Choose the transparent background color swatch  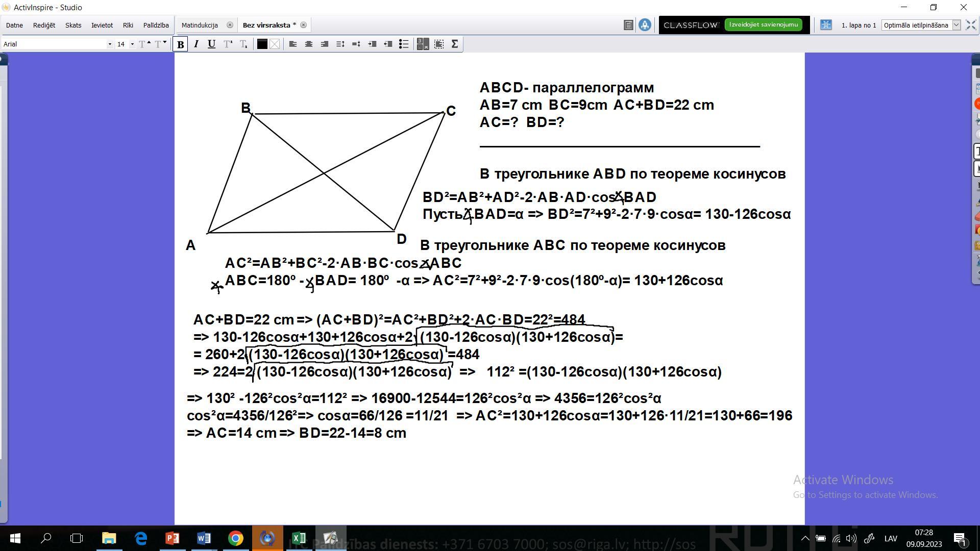[x=275, y=44]
